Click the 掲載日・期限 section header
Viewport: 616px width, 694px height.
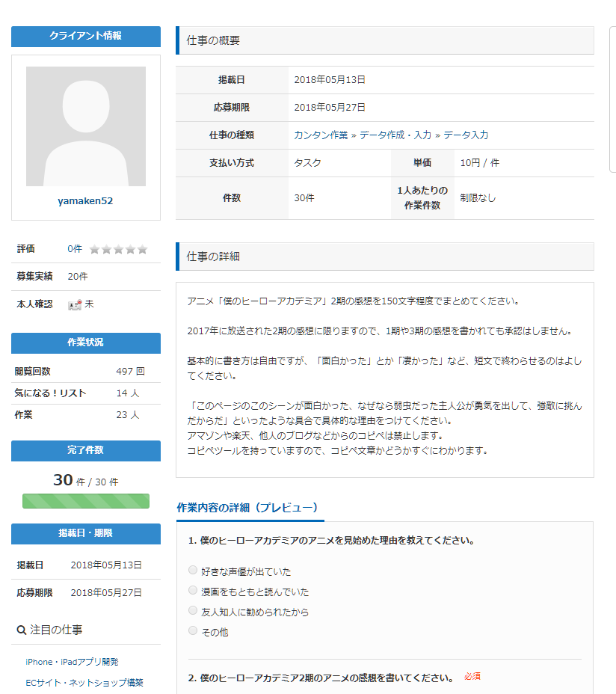pyautogui.click(x=86, y=533)
